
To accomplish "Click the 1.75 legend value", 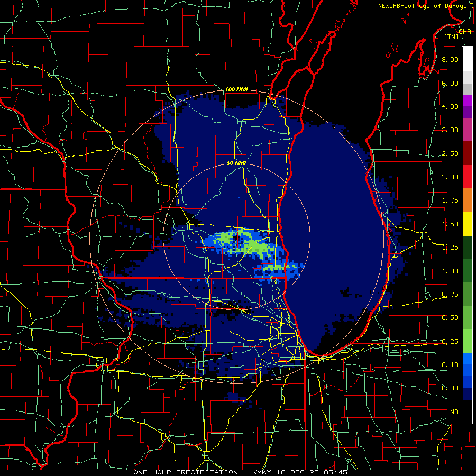I will (x=450, y=200).
